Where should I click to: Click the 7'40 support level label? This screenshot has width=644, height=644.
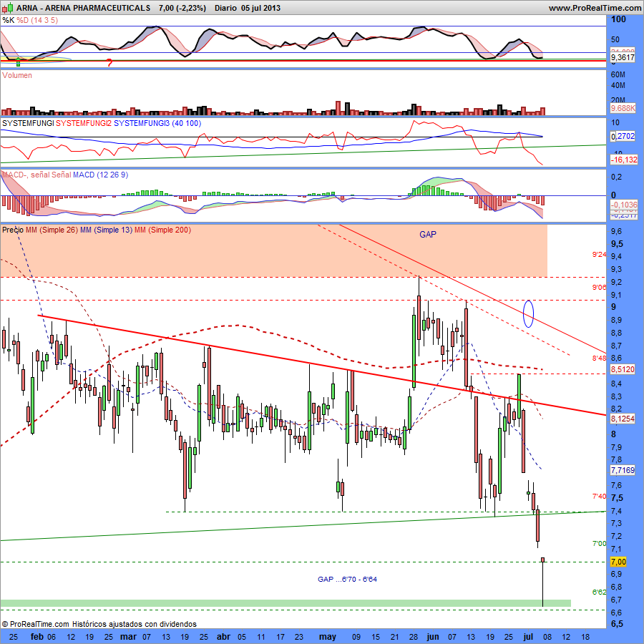[599, 496]
